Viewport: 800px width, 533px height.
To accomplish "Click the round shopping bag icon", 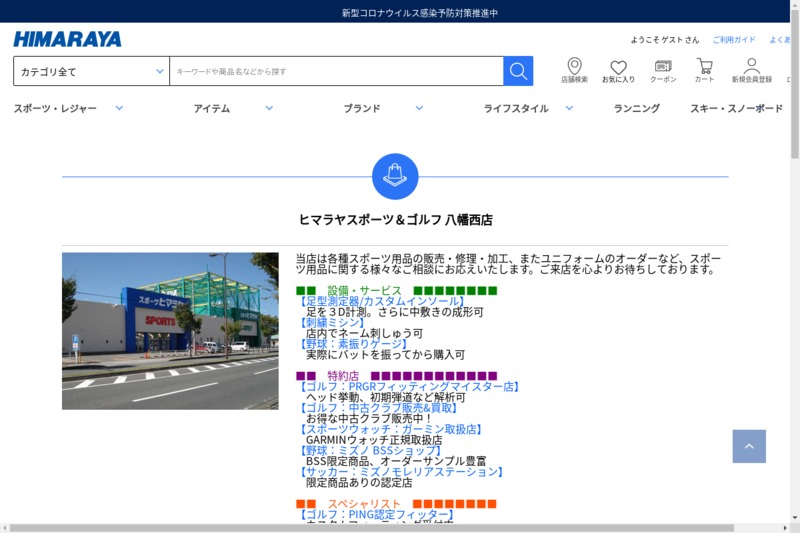I will point(395,176).
